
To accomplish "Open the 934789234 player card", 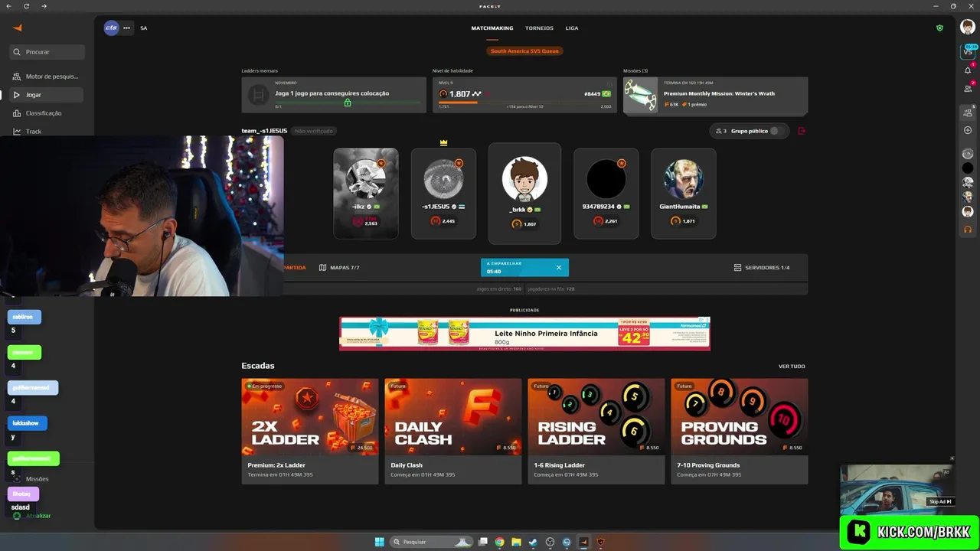I will [x=606, y=194].
